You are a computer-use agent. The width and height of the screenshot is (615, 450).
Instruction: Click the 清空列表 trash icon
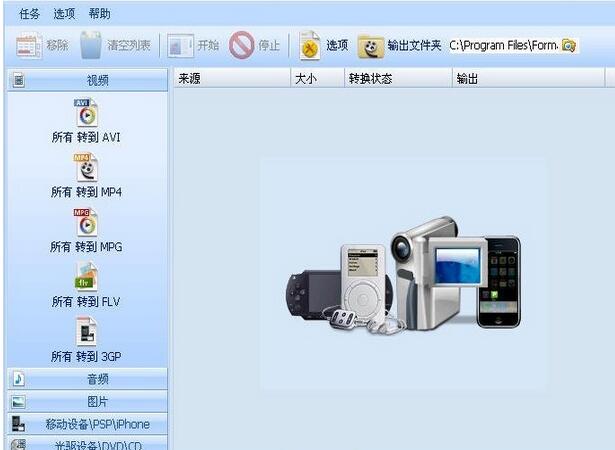pyautogui.click(x=91, y=46)
